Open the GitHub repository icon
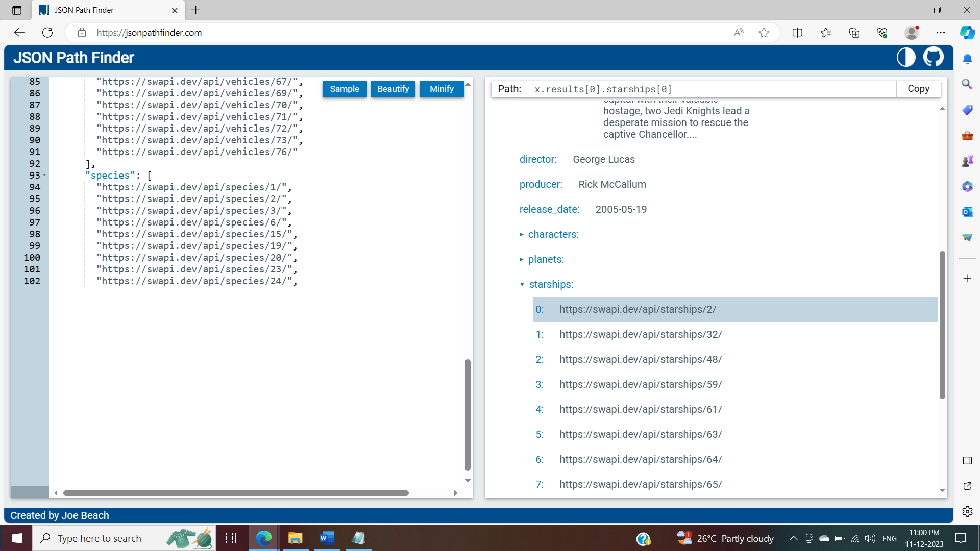 click(933, 57)
